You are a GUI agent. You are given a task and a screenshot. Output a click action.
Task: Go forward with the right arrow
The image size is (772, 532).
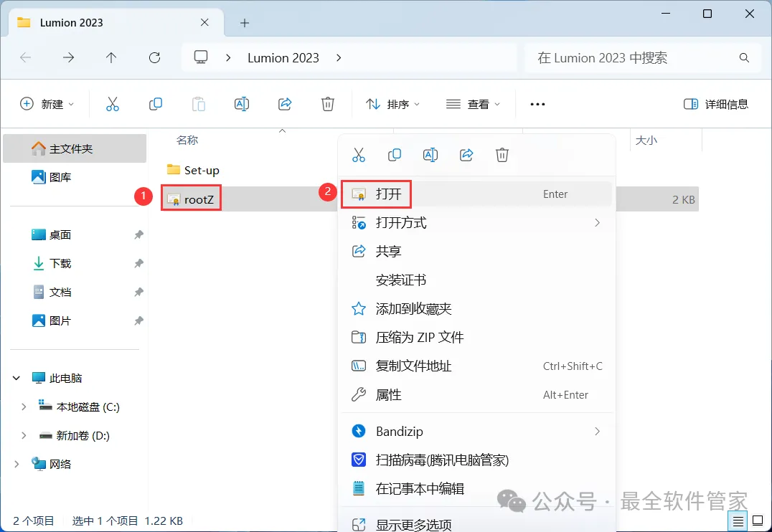click(68, 57)
